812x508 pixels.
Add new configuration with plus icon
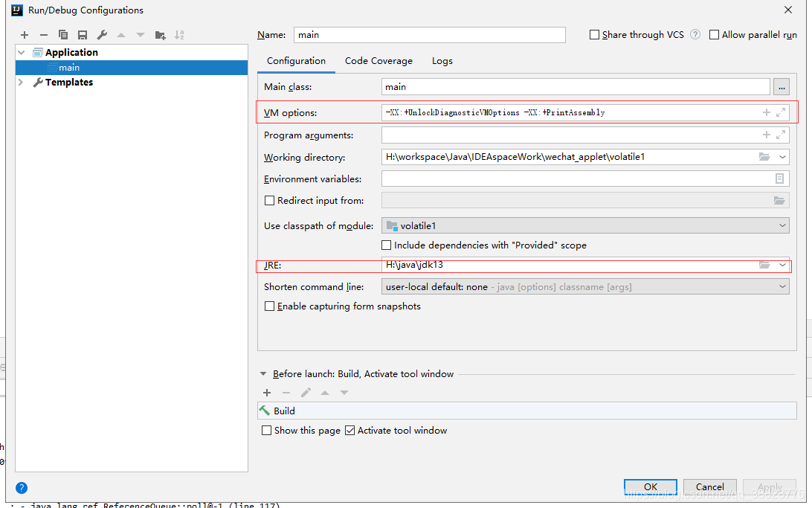(x=25, y=35)
